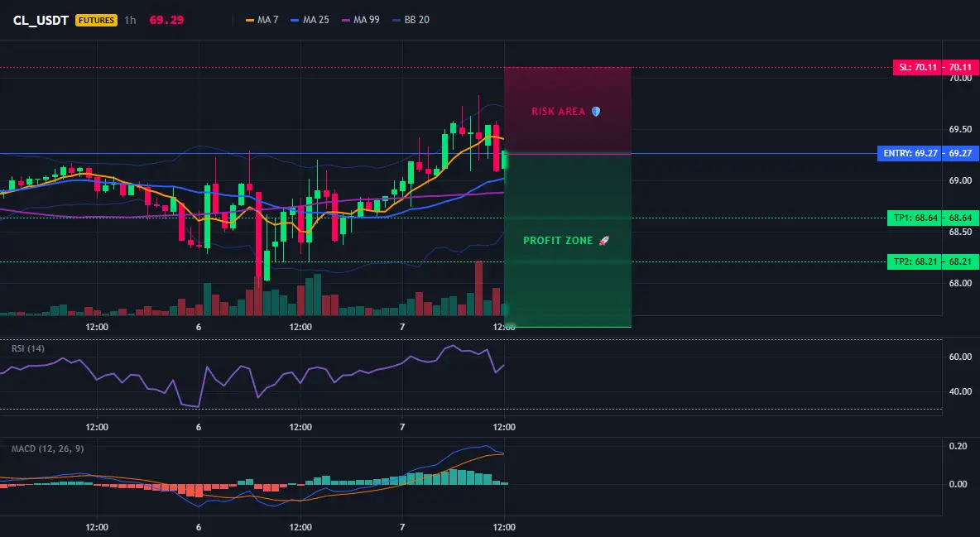Click the PROFIT ZONE label
980x537 pixels.
[x=558, y=241]
